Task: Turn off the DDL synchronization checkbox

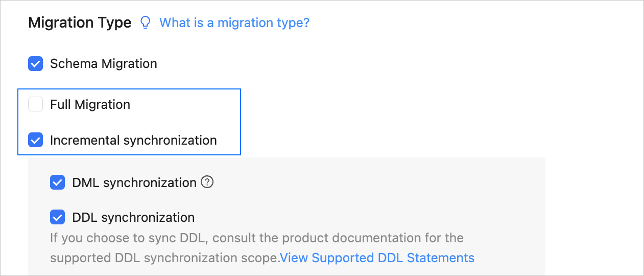Action: 58,217
